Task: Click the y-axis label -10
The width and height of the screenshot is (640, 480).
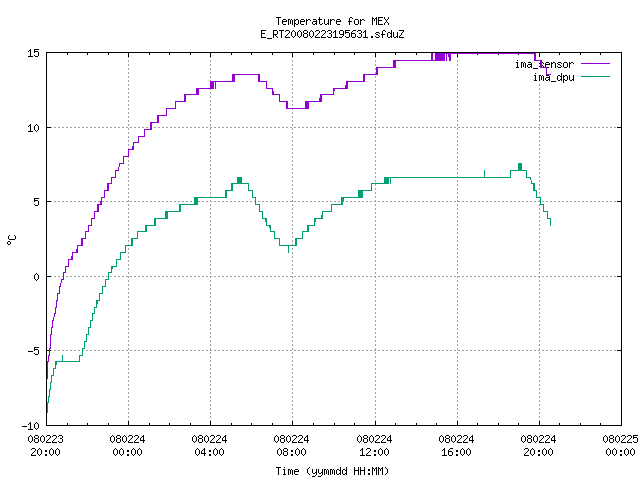Action: pos(31,426)
